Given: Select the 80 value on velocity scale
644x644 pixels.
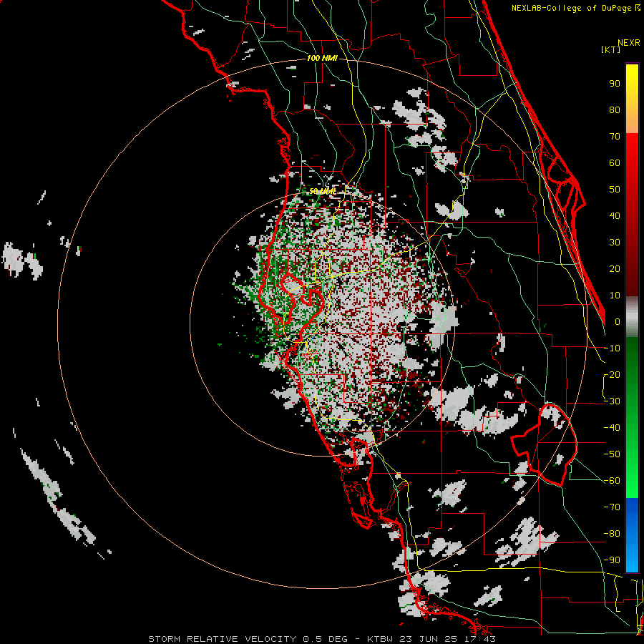Looking at the screenshot, I should point(615,110).
